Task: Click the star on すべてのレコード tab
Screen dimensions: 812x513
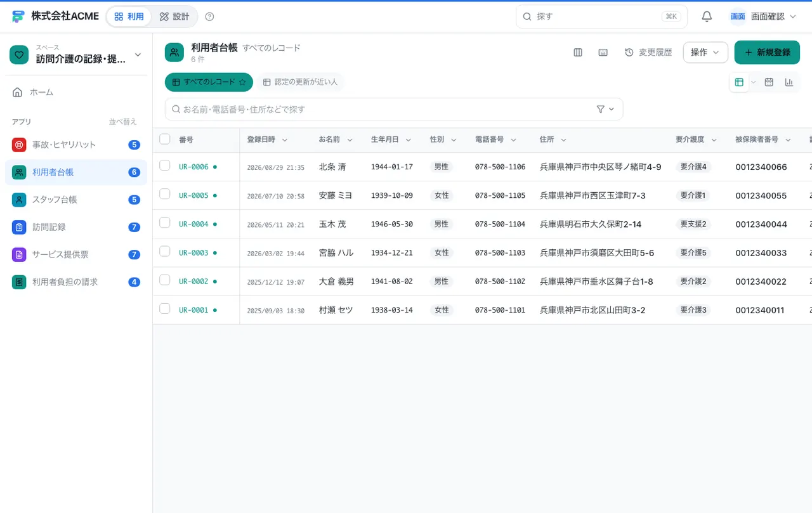Action: pyautogui.click(x=242, y=82)
